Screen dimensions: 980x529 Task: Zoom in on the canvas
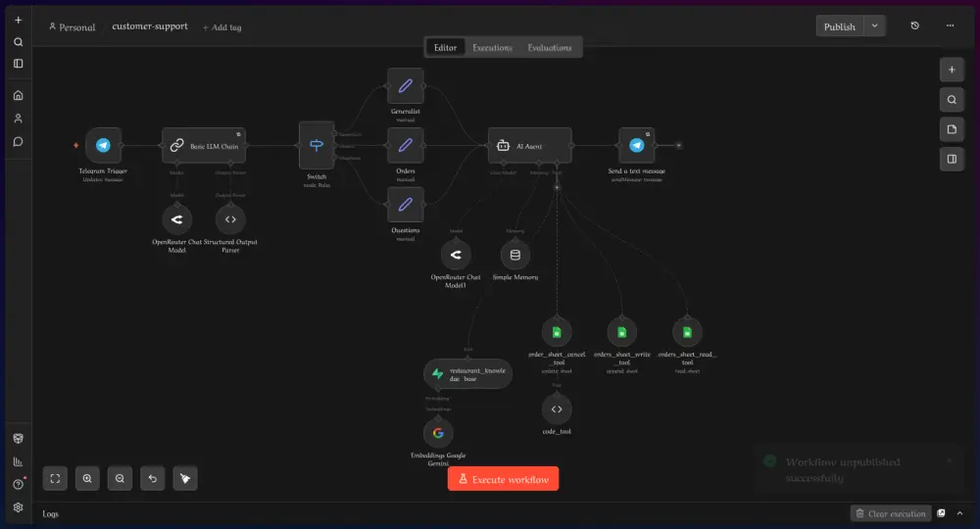[87, 478]
